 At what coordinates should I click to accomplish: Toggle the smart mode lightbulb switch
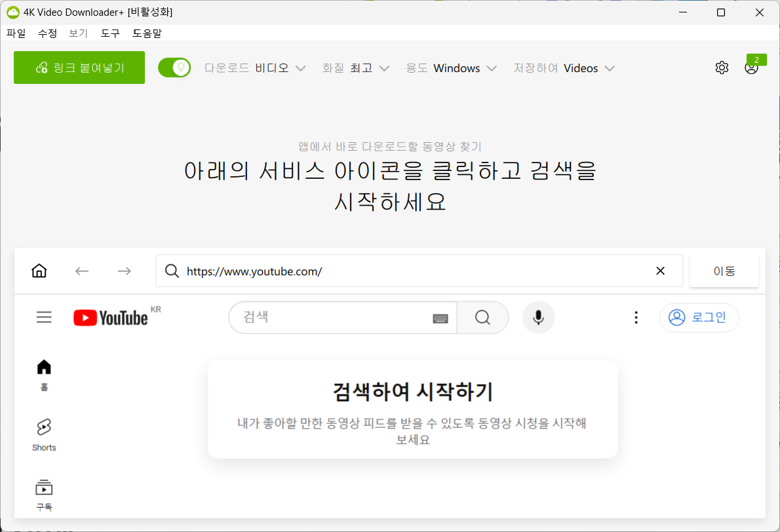tap(174, 67)
